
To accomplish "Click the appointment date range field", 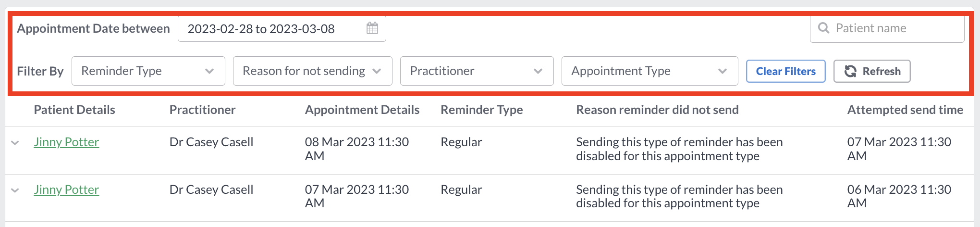I will (x=282, y=29).
